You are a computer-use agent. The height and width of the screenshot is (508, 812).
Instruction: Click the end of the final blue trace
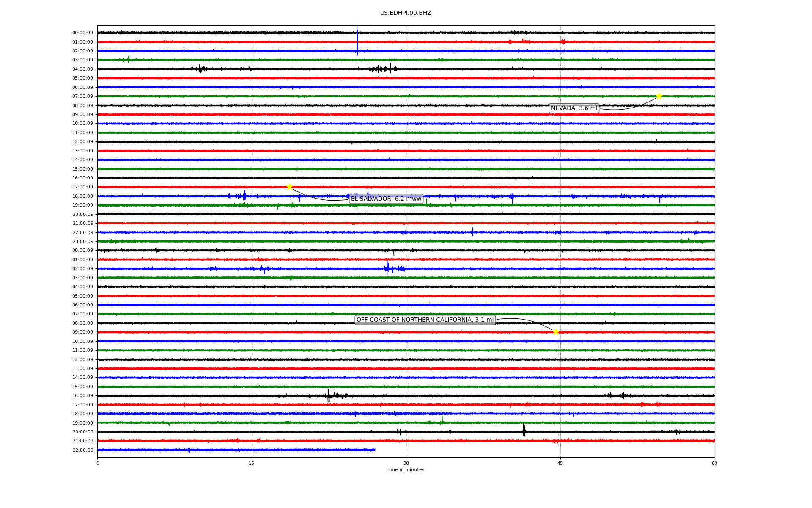[x=374, y=450]
